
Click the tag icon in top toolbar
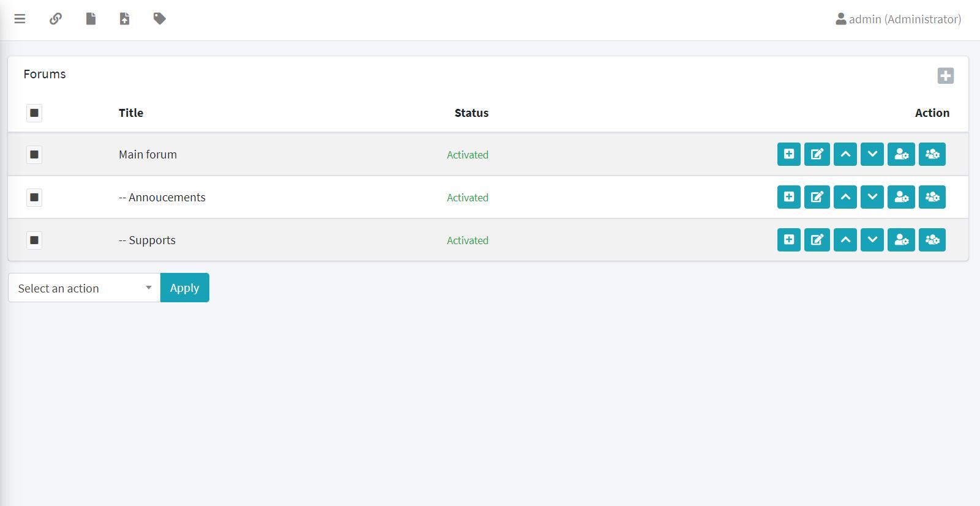pyautogui.click(x=159, y=19)
